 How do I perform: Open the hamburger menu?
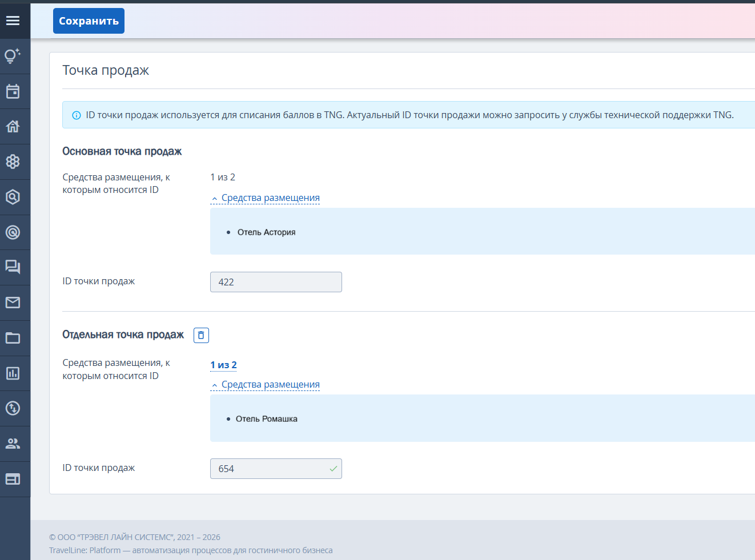tap(13, 21)
